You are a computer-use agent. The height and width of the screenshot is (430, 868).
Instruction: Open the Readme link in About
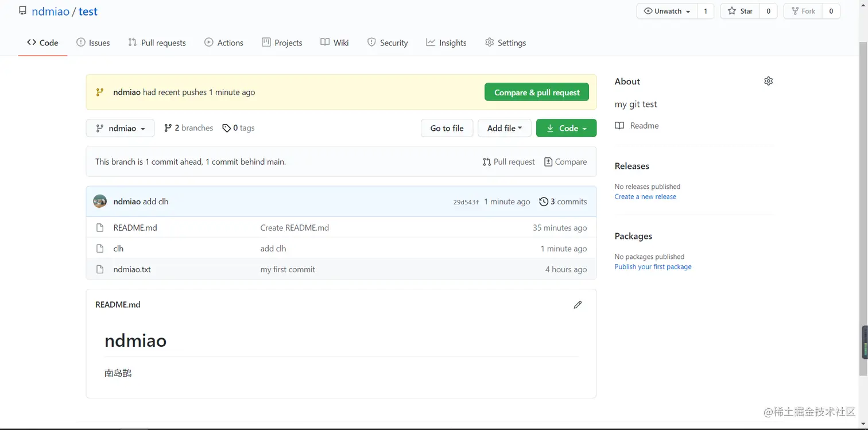coord(637,126)
